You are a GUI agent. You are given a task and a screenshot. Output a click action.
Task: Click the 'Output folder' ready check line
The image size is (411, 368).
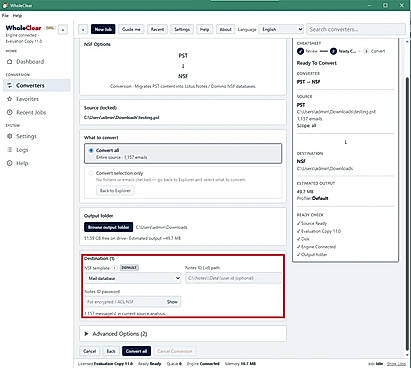tap(312, 254)
